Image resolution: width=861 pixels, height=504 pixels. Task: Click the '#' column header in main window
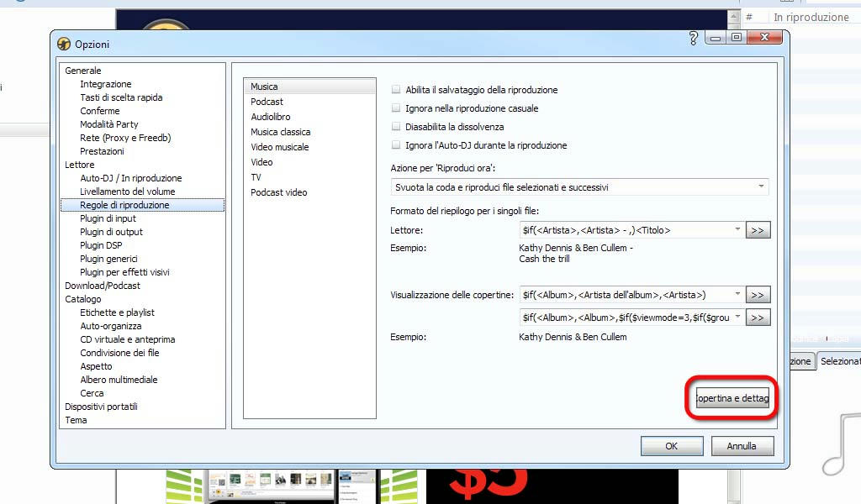749,17
